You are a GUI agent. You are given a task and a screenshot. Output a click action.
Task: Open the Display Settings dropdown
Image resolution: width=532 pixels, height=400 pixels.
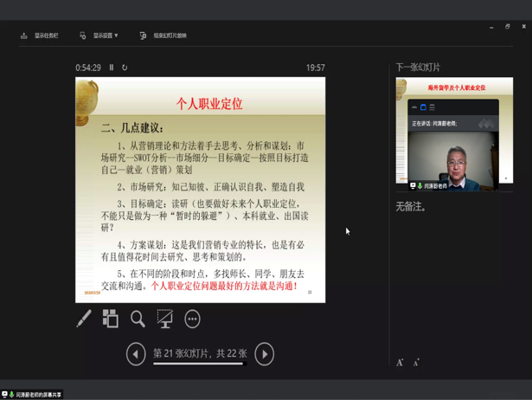click(99, 35)
